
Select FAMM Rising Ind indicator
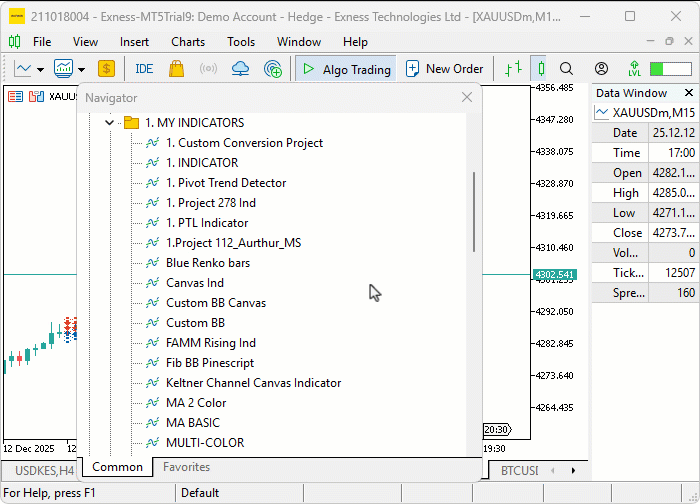[211, 343]
